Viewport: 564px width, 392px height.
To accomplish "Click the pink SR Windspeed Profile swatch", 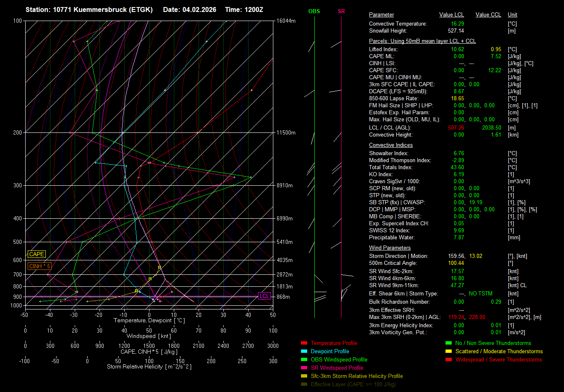I will (304, 368).
